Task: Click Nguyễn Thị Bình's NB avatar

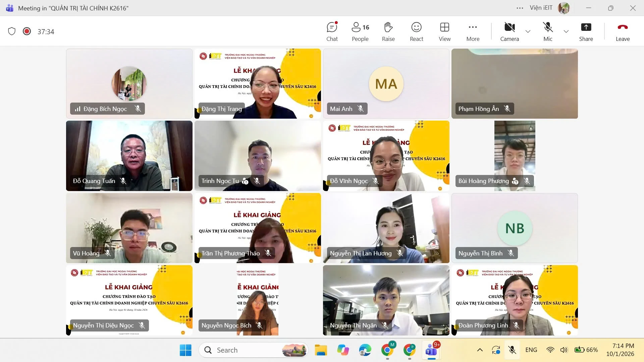Action: click(515, 228)
